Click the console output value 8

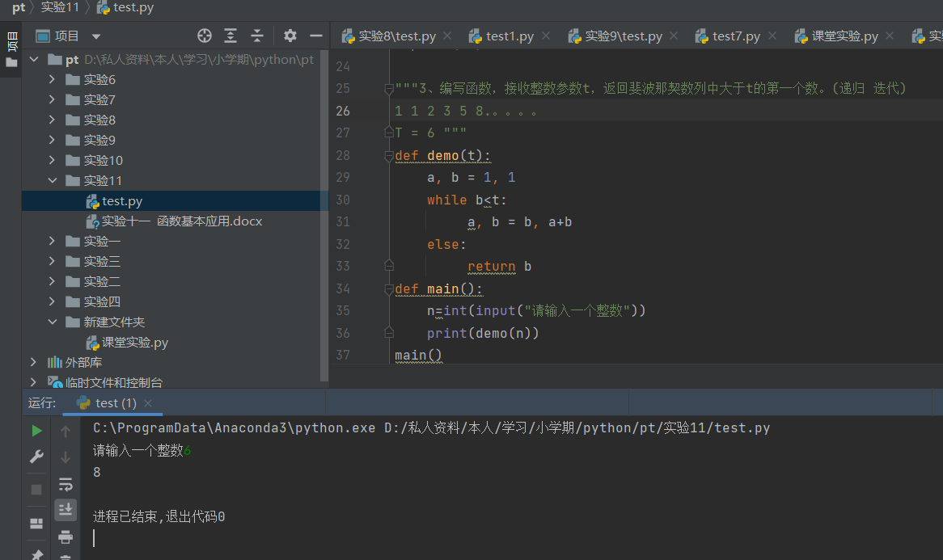pos(97,472)
